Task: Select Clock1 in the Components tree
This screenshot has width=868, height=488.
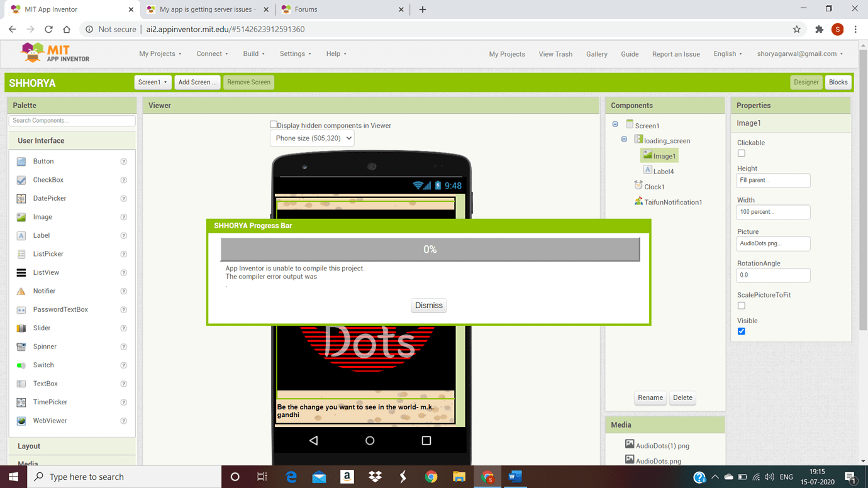Action: pos(654,186)
